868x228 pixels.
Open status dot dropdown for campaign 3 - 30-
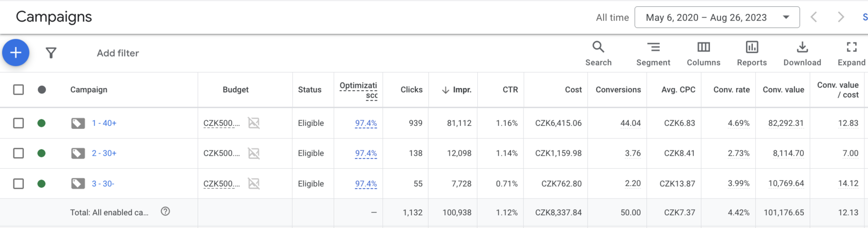tap(41, 184)
